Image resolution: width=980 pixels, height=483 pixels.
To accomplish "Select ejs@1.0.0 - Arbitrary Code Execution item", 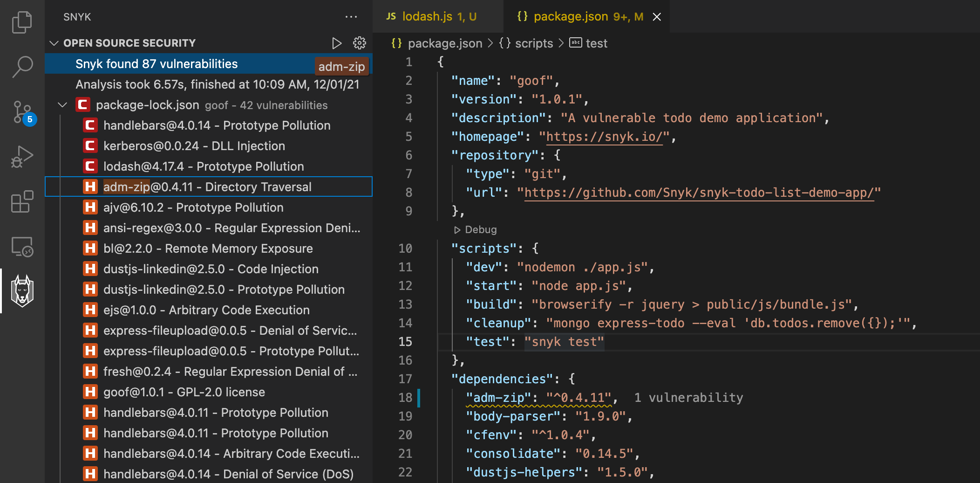I will (x=209, y=310).
